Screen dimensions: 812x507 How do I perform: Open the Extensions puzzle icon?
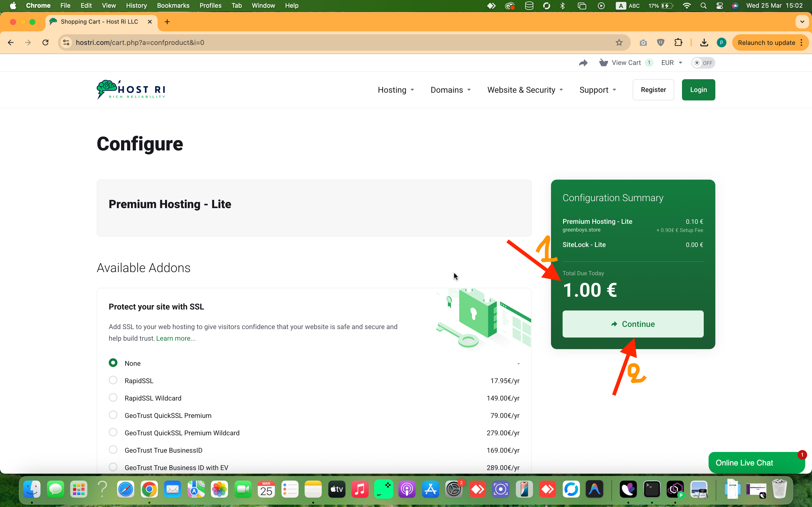click(x=678, y=42)
